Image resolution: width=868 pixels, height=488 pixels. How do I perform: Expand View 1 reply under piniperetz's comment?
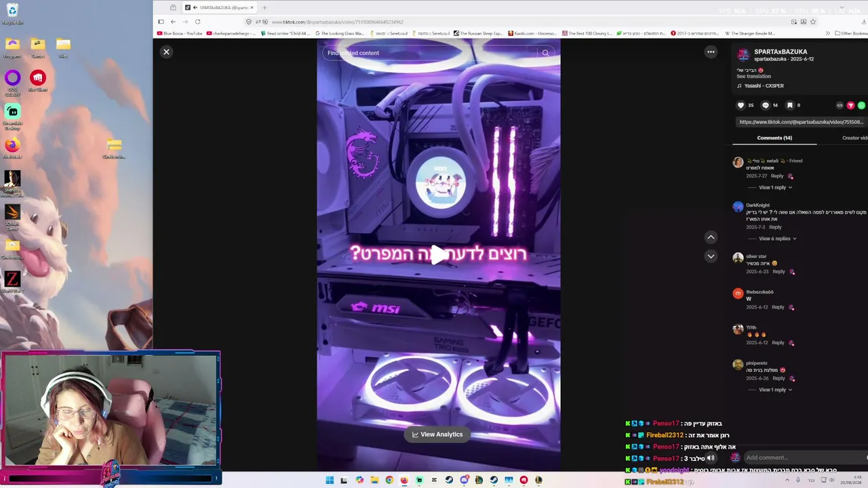coord(775,390)
